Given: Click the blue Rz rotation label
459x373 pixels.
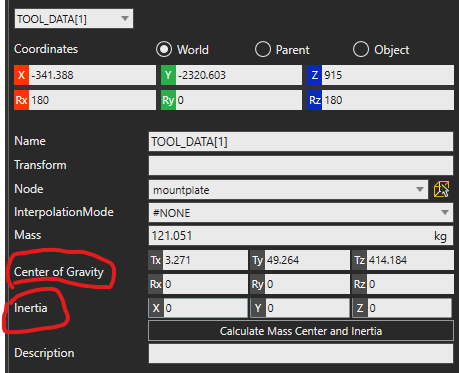Looking at the screenshot, I should (x=314, y=100).
